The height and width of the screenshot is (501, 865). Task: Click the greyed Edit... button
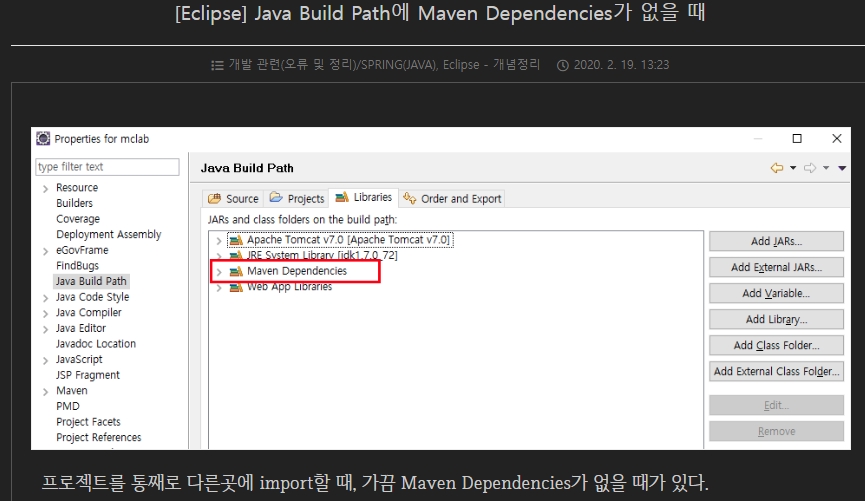tap(776, 405)
